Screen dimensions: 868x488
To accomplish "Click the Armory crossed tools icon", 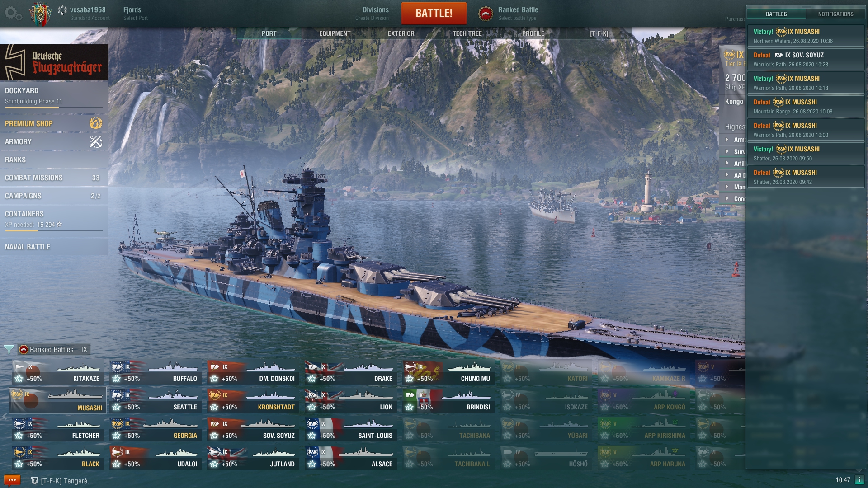I will point(96,141).
